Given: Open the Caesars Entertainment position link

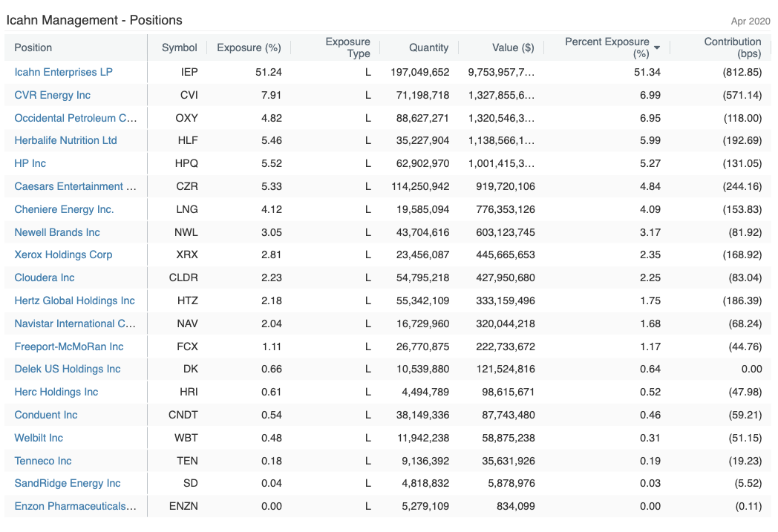Looking at the screenshot, I should pyautogui.click(x=75, y=186).
